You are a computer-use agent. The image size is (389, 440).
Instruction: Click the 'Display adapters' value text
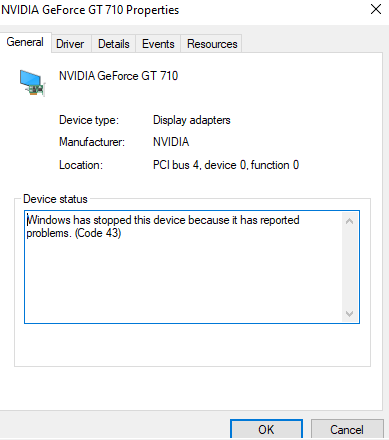pos(192,120)
